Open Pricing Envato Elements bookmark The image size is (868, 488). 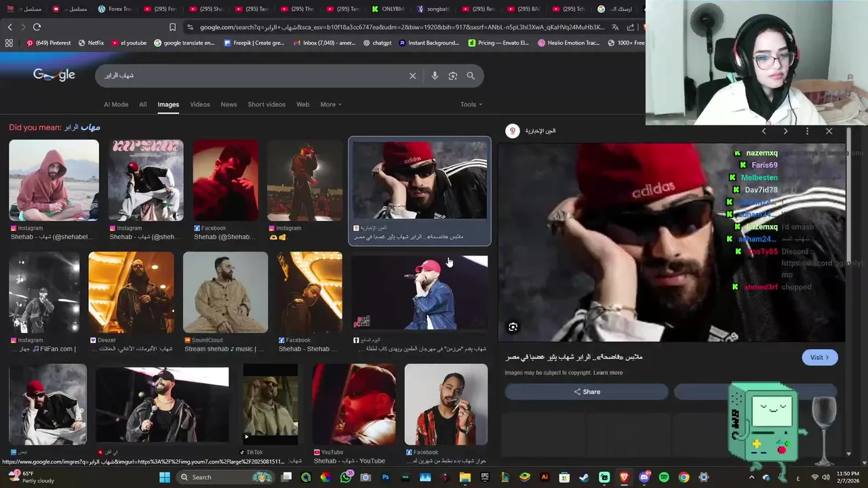point(498,43)
